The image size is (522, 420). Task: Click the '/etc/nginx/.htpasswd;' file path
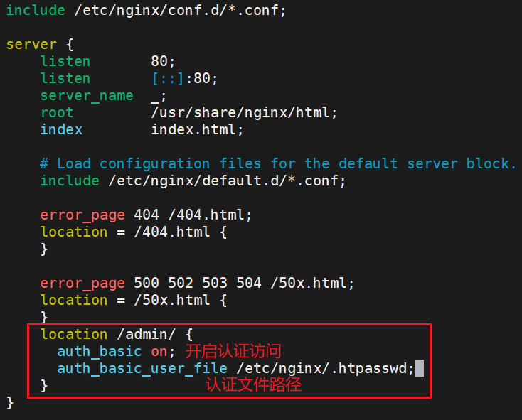[325, 368]
